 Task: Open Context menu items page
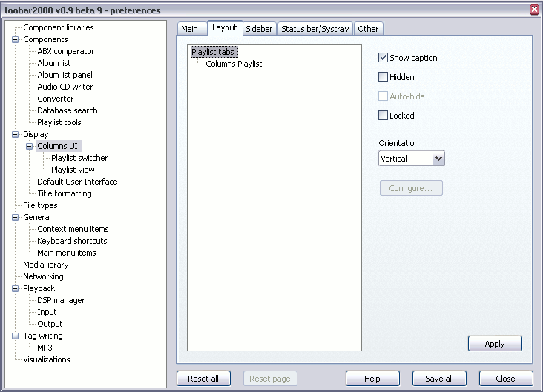[x=73, y=229]
